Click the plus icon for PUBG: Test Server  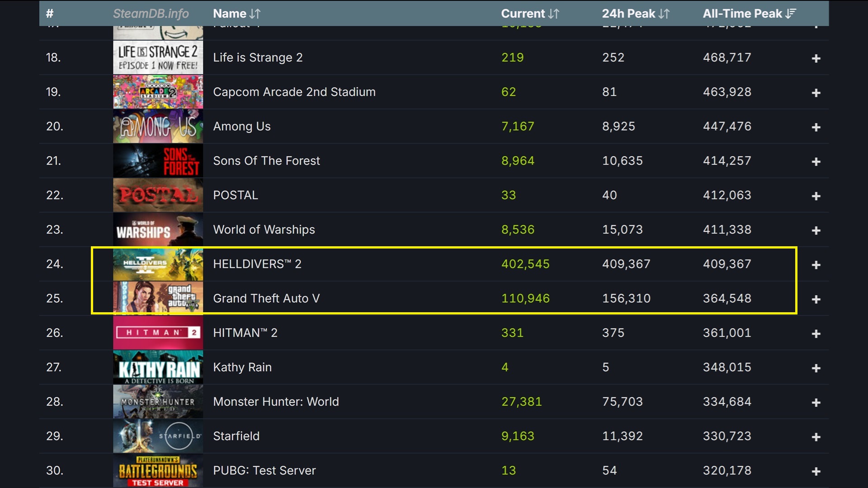tap(816, 470)
